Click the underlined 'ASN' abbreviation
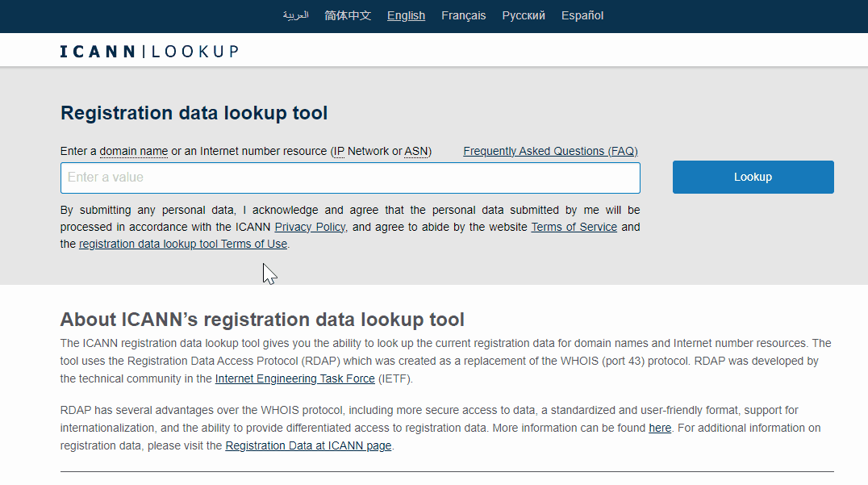Viewport: 868px width, 485px height. [x=416, y=151]
